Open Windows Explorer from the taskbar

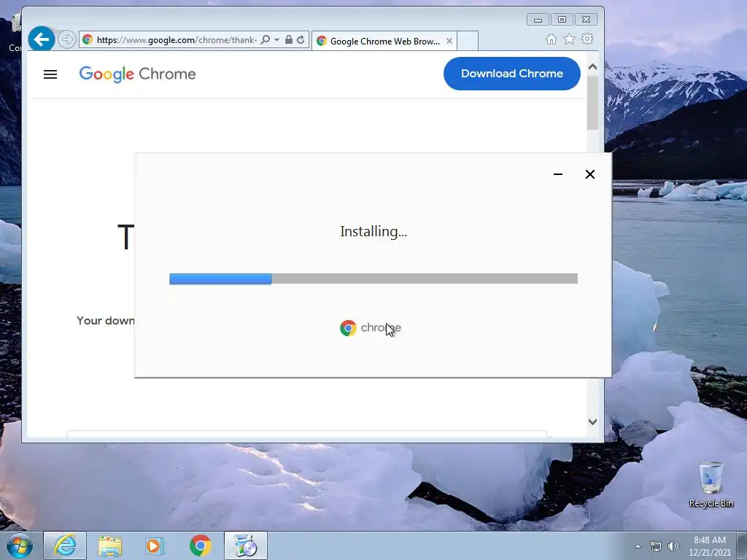click(x=110, y=545)
